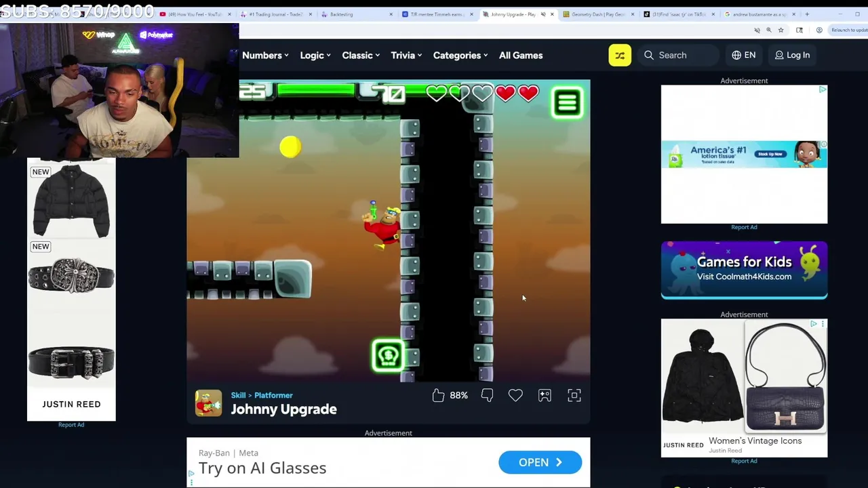Click the yellow coin in the game

(290, 147)
